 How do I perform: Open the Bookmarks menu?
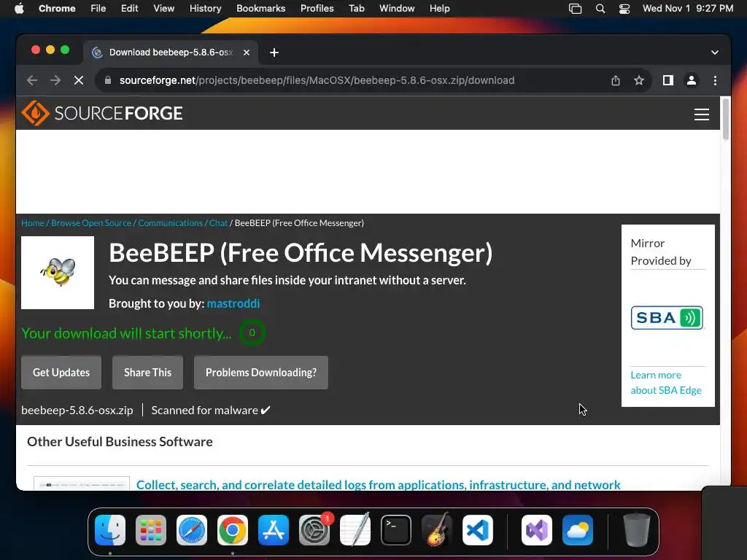(261, 9)
